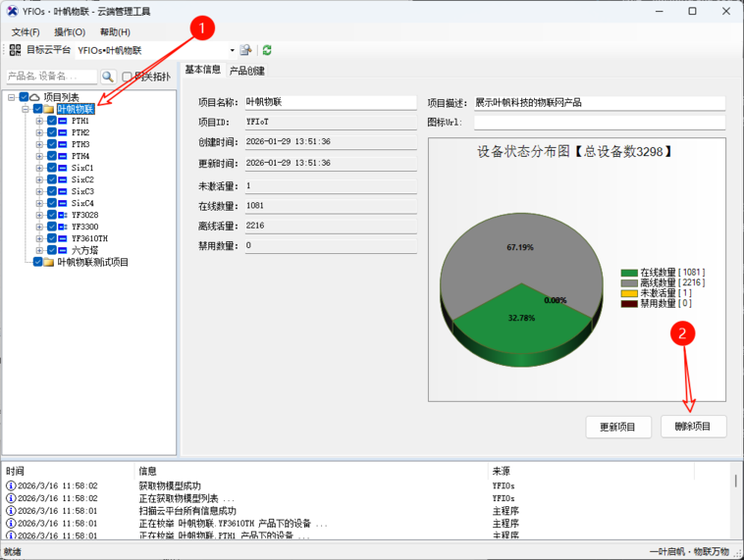Screen dimensions: 744x560
Task: Open the 帮助(H) menu
Action: 115,31
